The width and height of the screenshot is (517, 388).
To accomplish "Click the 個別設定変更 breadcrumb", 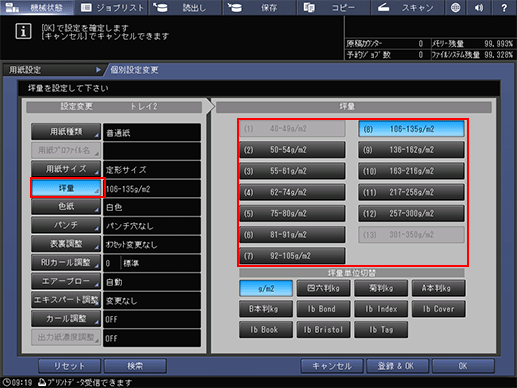I will pyautogui.click(x=134, y=70).
